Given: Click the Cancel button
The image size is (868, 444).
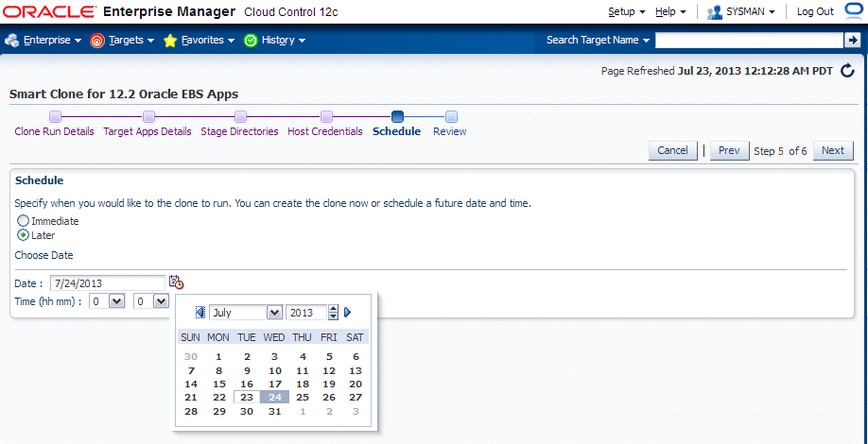Looking at the screenshot, I should 672,150.
